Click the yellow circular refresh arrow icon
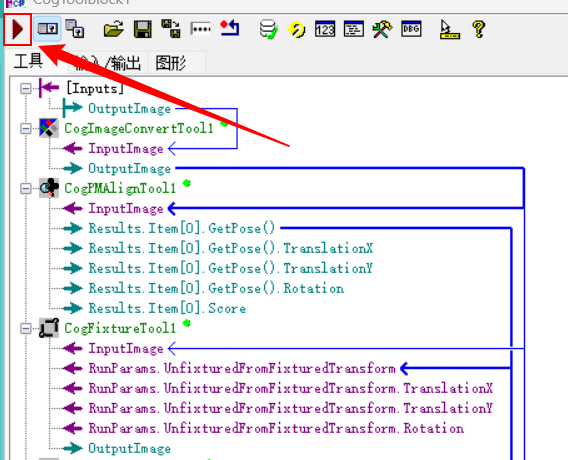568x460 pixels. (x=296, y=29)
